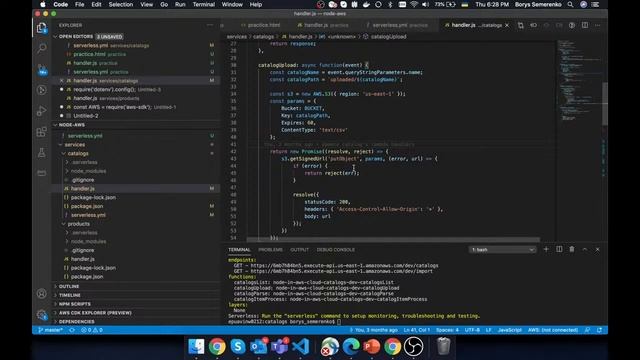The height and width of the screenshot is (360, 640).
Task: Open OBS Studio from the Dock
Action: point(413,347)
